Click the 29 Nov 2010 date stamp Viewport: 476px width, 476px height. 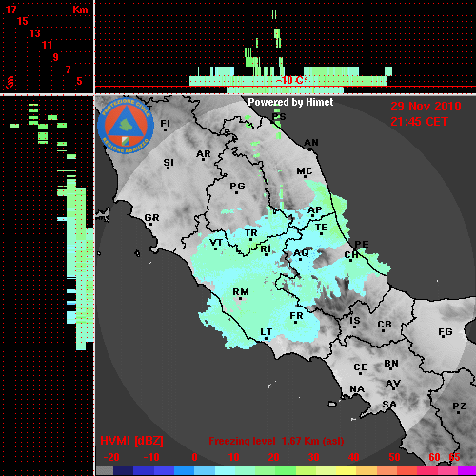point(426,107)
